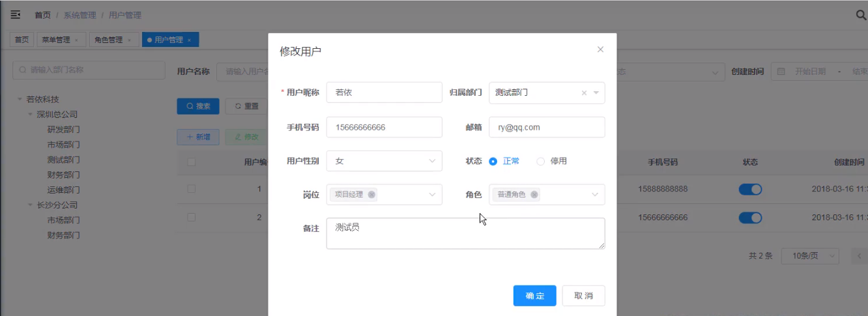Focus the 手机号码 input field
Screen dimensions: 868x316
384,127
